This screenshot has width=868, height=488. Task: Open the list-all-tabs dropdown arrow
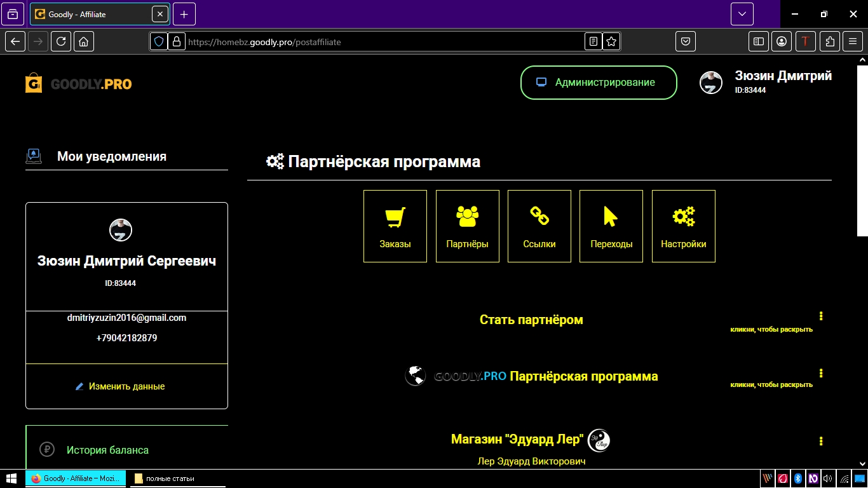click(742, 14)
